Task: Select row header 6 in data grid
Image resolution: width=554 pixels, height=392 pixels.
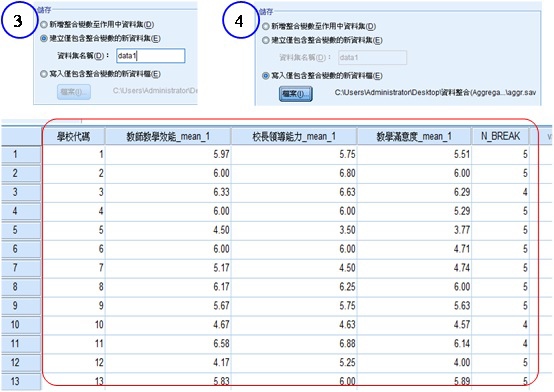Action: coord(21,249)
